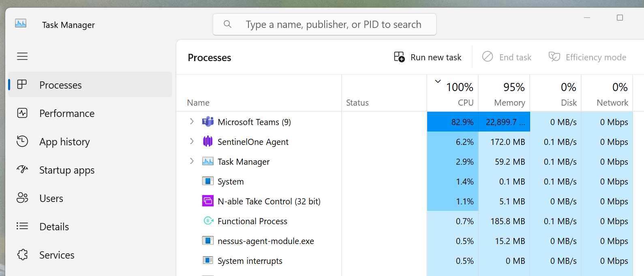The image size is (644, 276).
Task: Click the Startup apps gauge icon
Action: coord(22,169)
